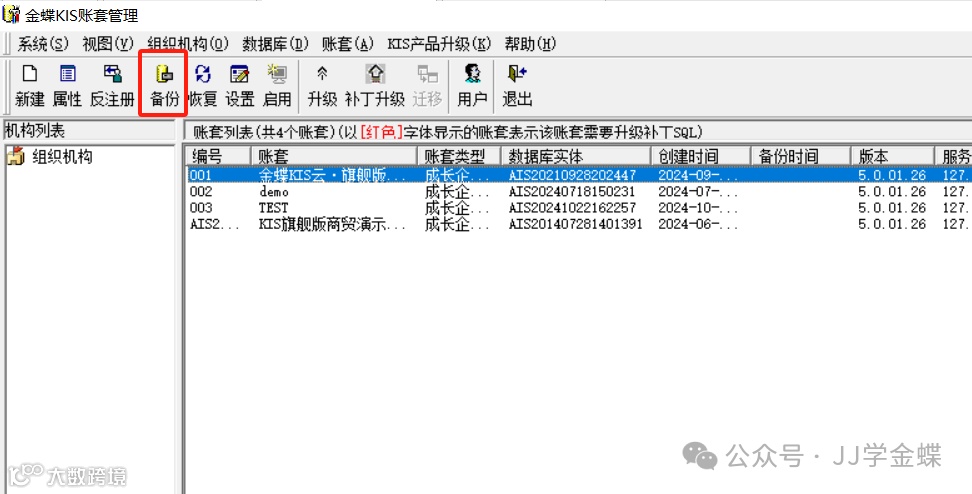This screenshot has width=972, height=494.
Task: Open the 账套(A) menu
Action: [x=348, y=44]
